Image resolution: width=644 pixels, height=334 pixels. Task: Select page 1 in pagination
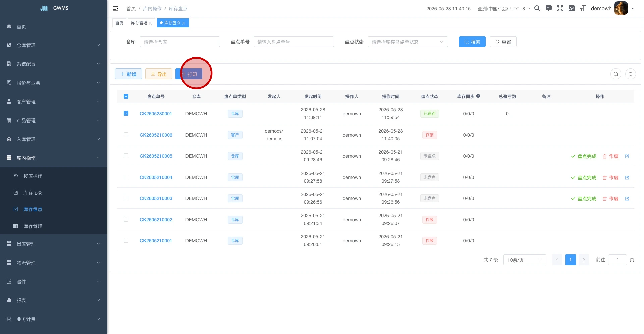pyautogui.click(x=571, y=260)
